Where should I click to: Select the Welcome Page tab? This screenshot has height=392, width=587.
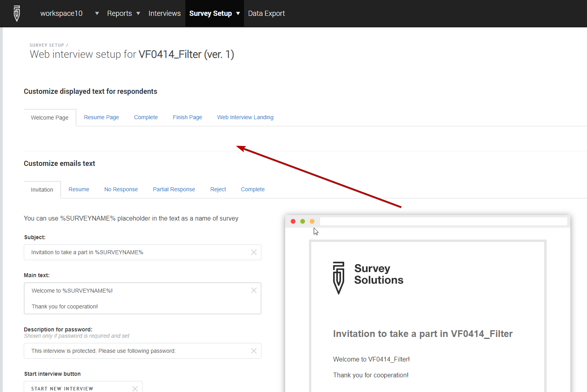[x=50, y=118]
